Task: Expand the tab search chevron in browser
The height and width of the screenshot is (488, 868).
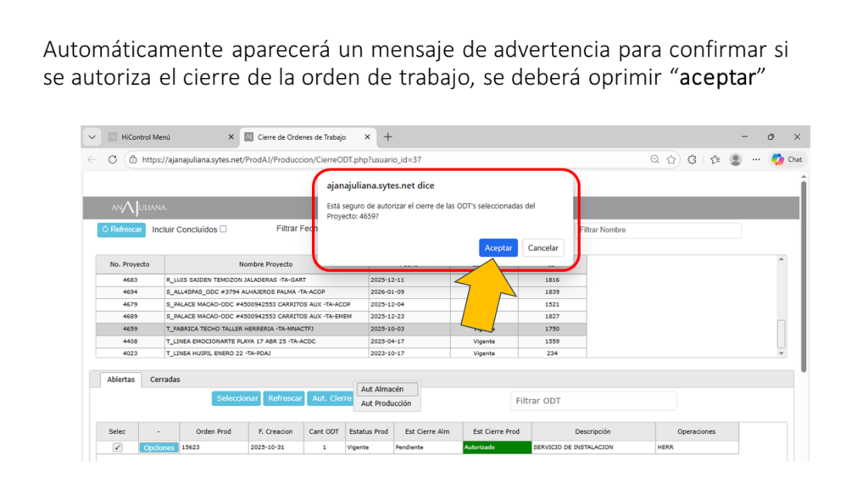Action: click(x=92, y=136)
